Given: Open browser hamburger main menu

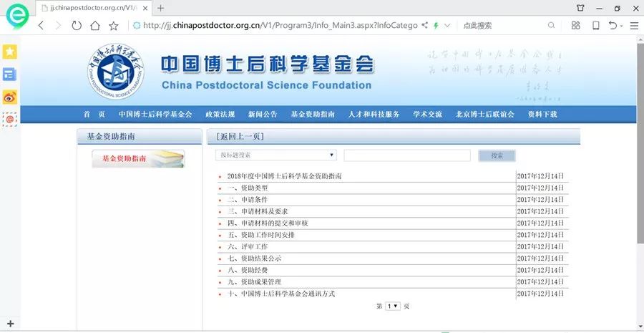Looking at the screenshot, I should (x=633, y=25).
